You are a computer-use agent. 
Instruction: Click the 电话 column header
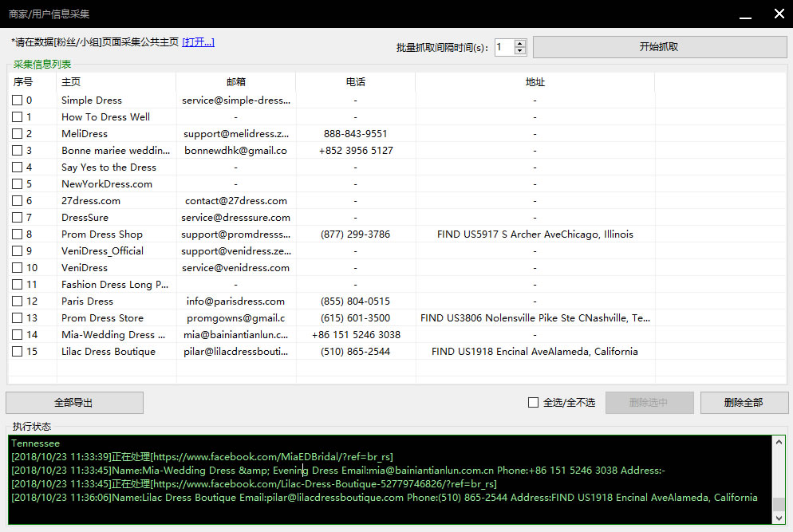tap(355, 82)
